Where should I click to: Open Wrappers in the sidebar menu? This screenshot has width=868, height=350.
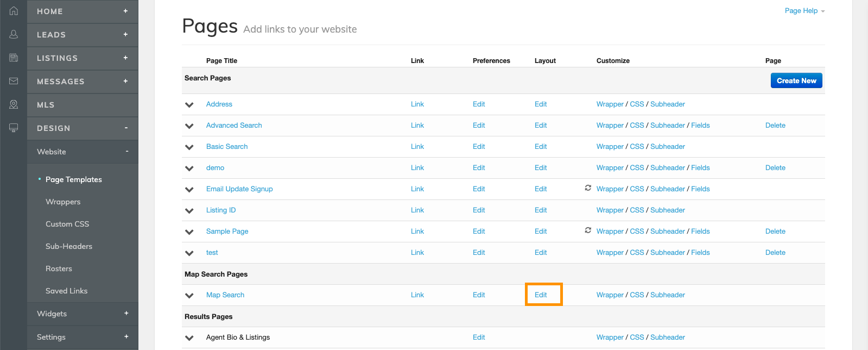[x=63, y=202]
